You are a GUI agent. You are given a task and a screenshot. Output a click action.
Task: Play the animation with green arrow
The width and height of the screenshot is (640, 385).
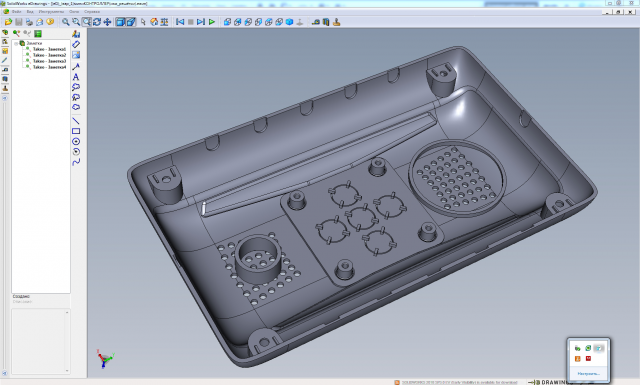click(x=212, y=22)
